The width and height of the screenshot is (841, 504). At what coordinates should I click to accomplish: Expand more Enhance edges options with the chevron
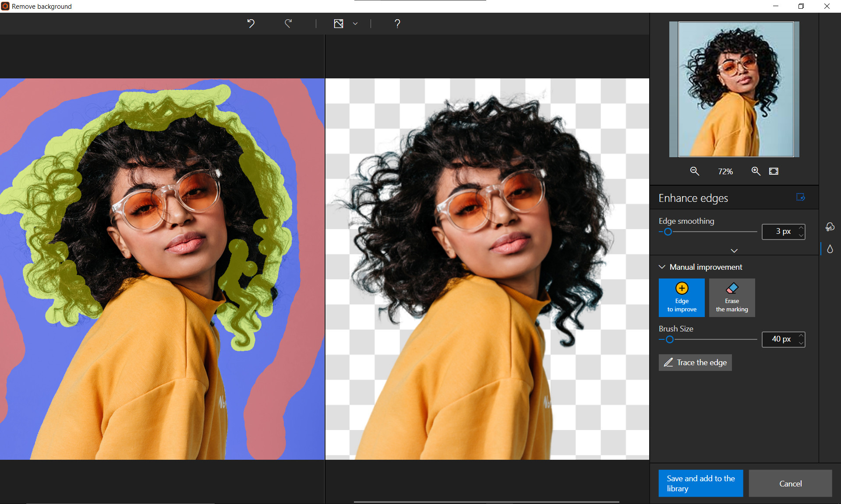734,250
